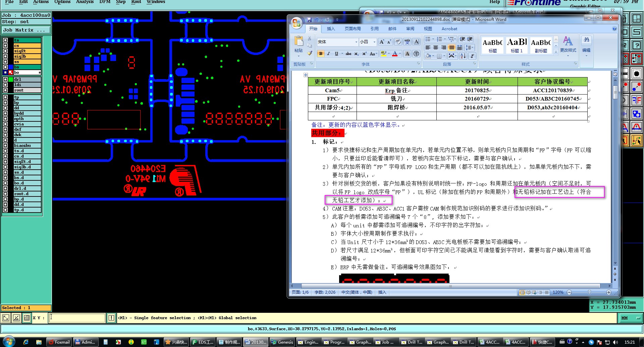
Task: Toggle visibility checkbox for layer drl
Action: coord(5,79)
